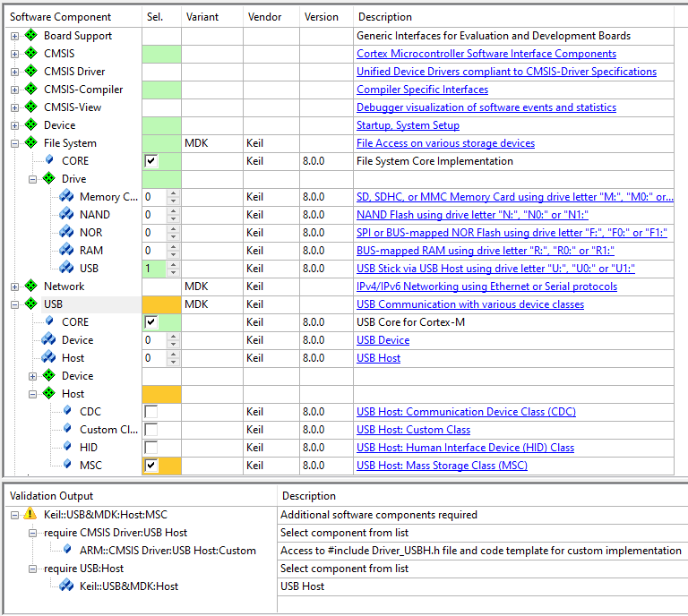Collapse the File System Drive node

(32, 179)
